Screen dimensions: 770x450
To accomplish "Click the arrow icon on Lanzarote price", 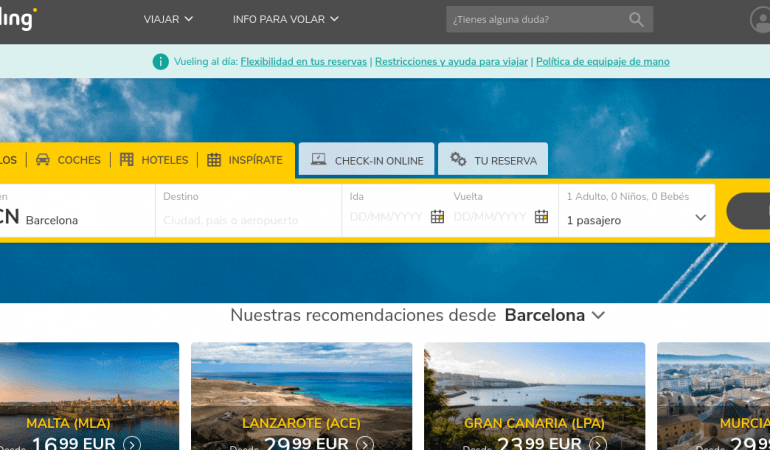I will pos(364,444).
